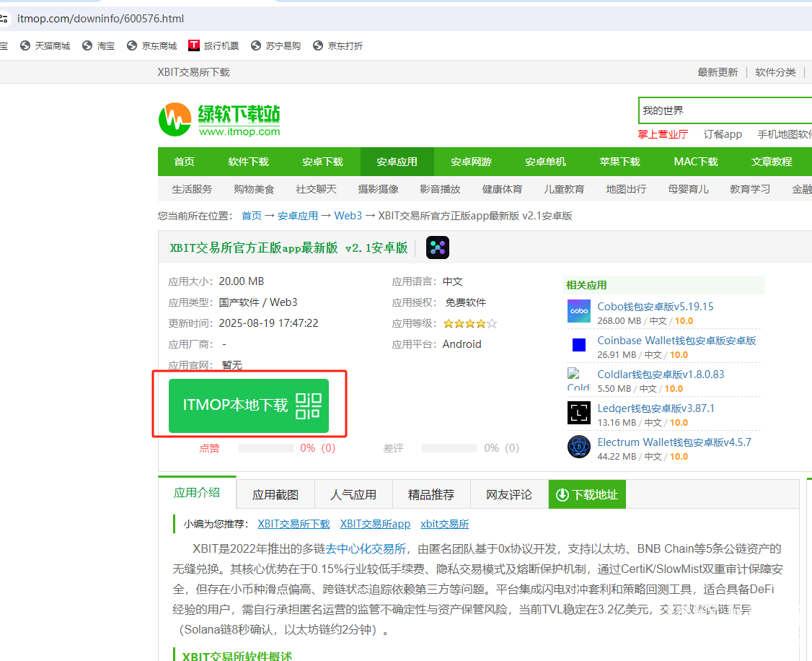Click the green 下载地址 tab button
The image size is (812, 661).
(587, 494)
